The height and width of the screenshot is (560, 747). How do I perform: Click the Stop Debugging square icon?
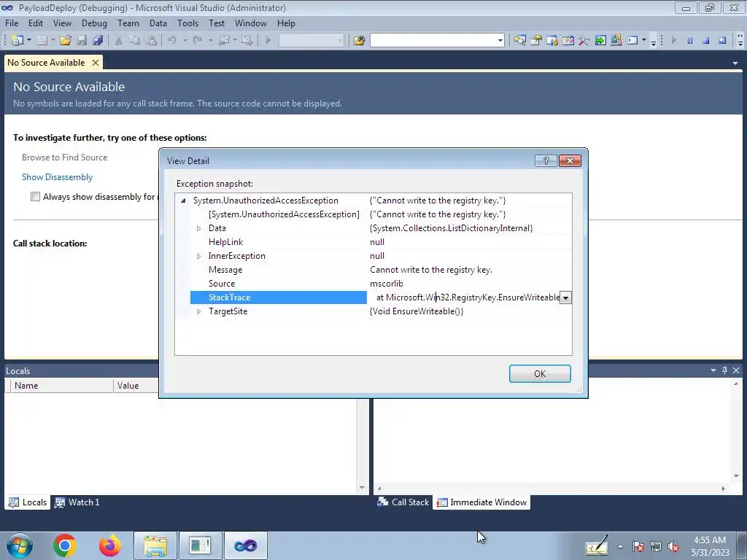[x=706, y=41]
